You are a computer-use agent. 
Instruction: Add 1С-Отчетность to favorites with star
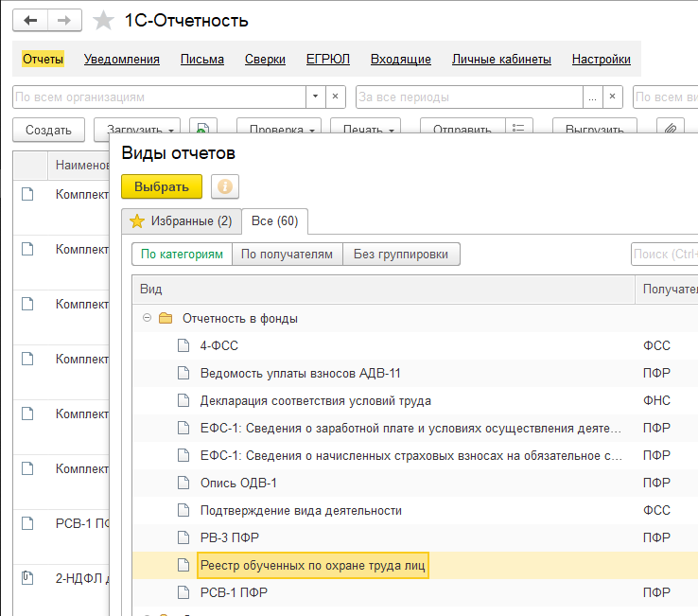105,21
